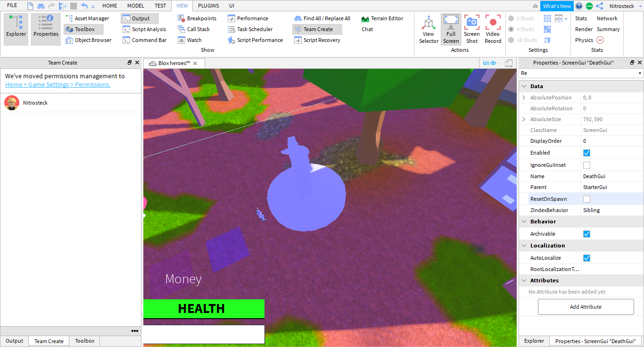644x362 pixels.
Task: Toggle UI visibility eye in the viewport
Action: 490,63
